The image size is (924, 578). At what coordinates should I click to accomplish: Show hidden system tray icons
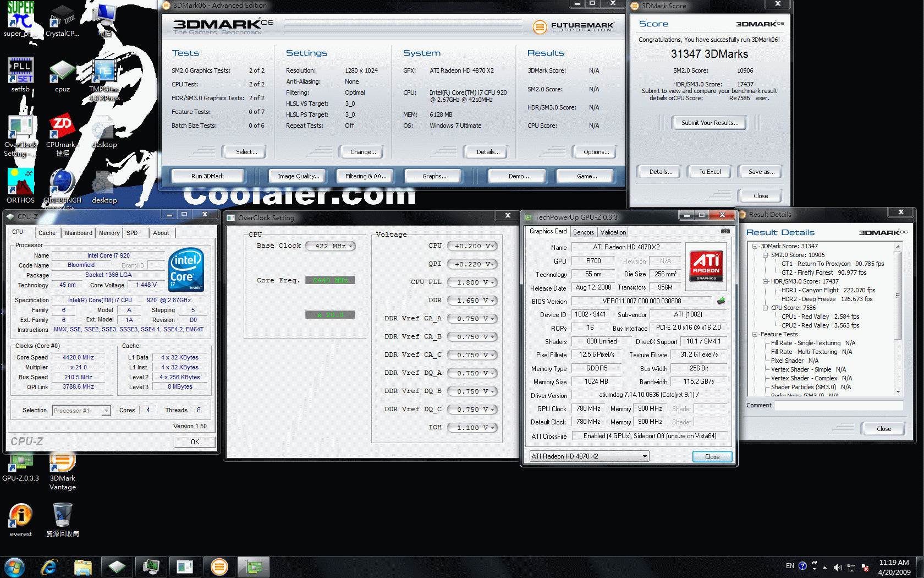point(824,567)
